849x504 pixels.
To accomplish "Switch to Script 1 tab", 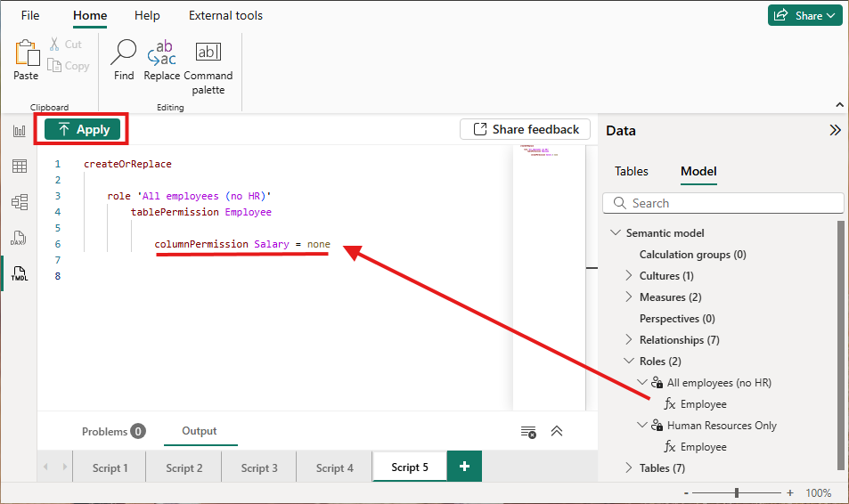I will point(110,467).
